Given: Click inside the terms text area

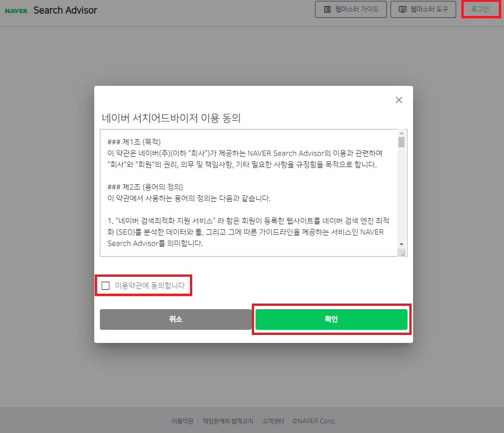Looking at the screenshot, I should tap(249, 193).
